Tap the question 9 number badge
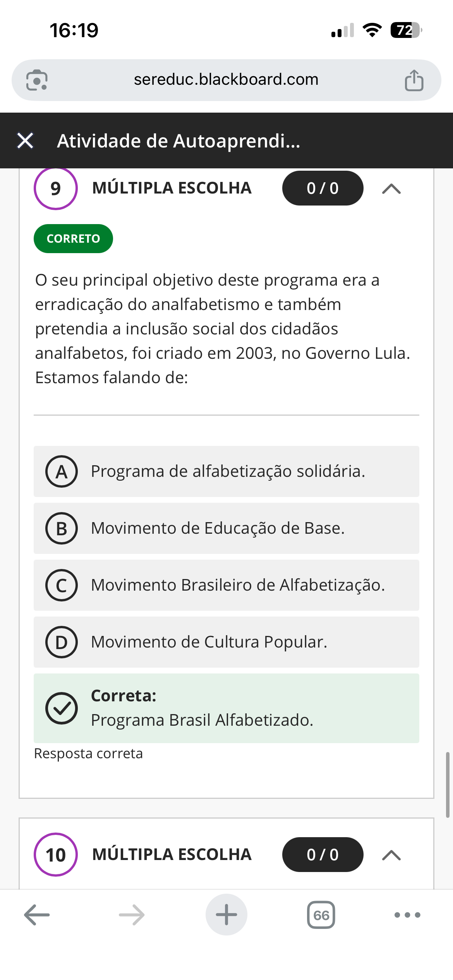Image resolution: width=453 pixels, height=980 pixels. point(56,188)
